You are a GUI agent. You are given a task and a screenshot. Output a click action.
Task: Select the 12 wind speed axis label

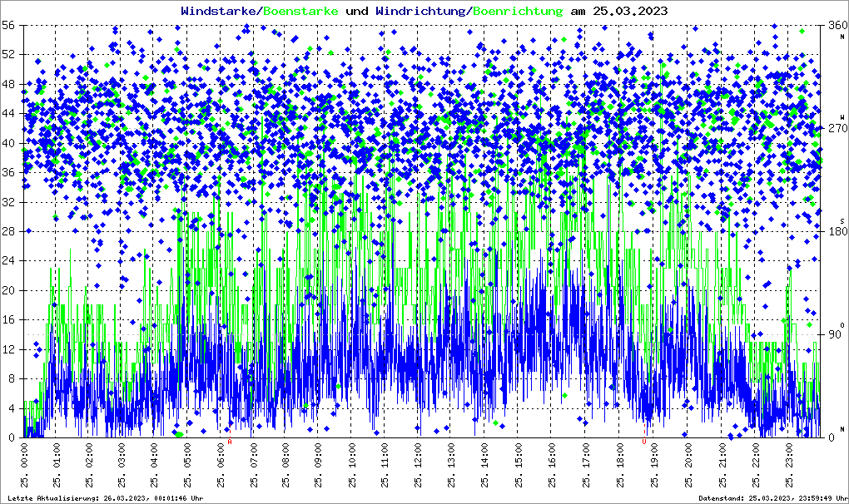(8, 349)
